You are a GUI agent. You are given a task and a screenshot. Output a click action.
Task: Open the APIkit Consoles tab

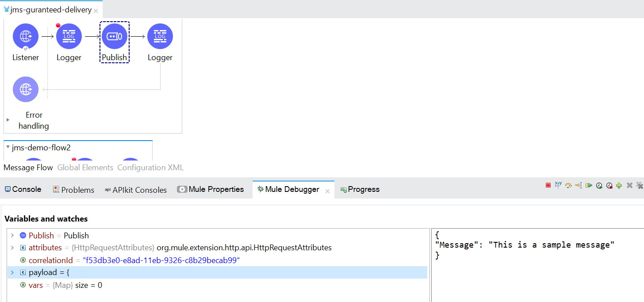136,190
